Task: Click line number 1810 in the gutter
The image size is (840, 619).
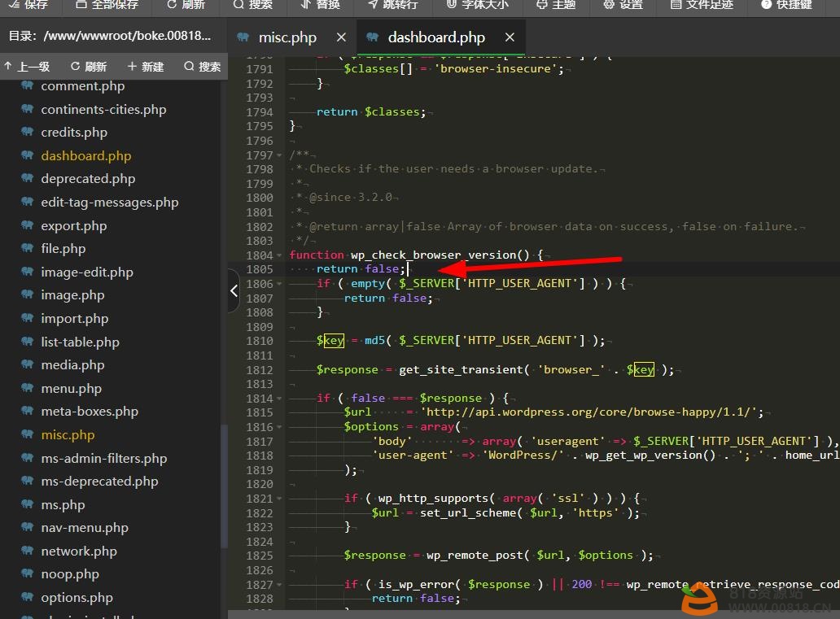Action: click(260, 341)
